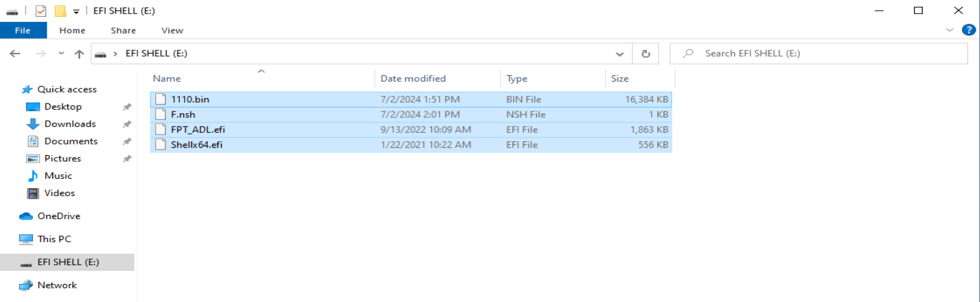Click the Shellx64.efi file icon
980x302 pixels.
(x=160, y=144)
